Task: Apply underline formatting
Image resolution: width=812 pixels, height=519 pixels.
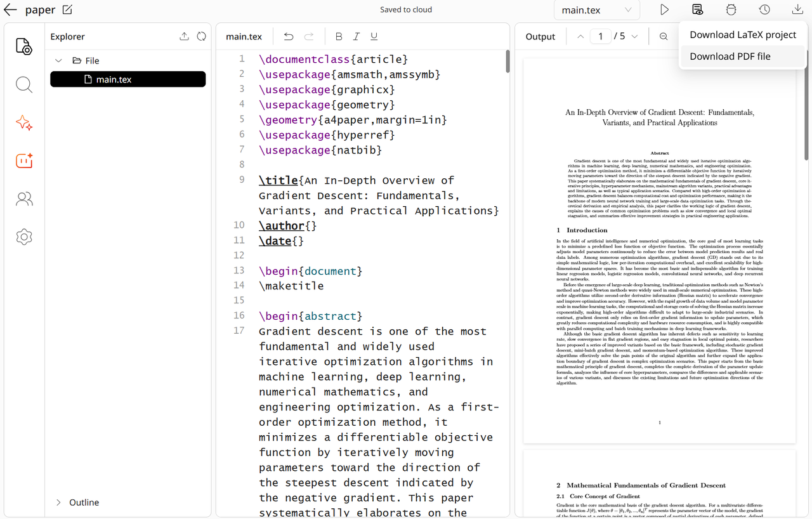Action: click(x=374, y=36)
